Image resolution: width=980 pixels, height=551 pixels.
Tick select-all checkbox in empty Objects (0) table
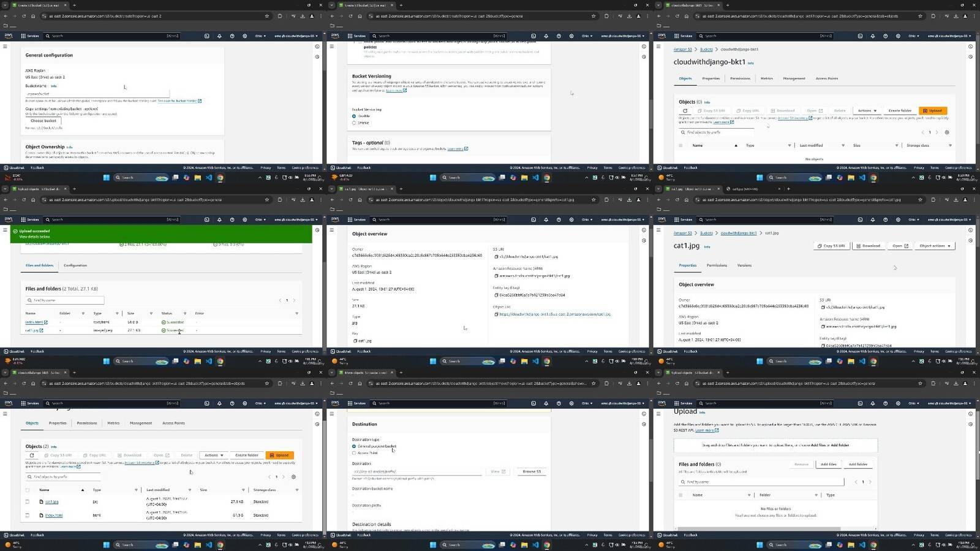(x=680, y=145)
